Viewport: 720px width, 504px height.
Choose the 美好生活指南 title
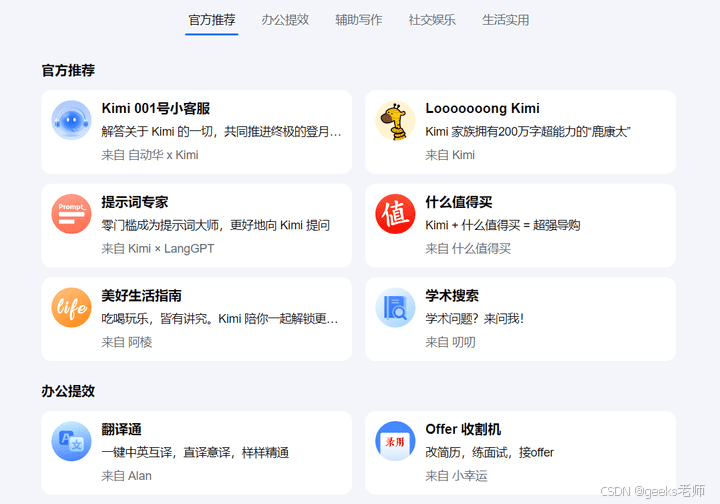[141, 296]
